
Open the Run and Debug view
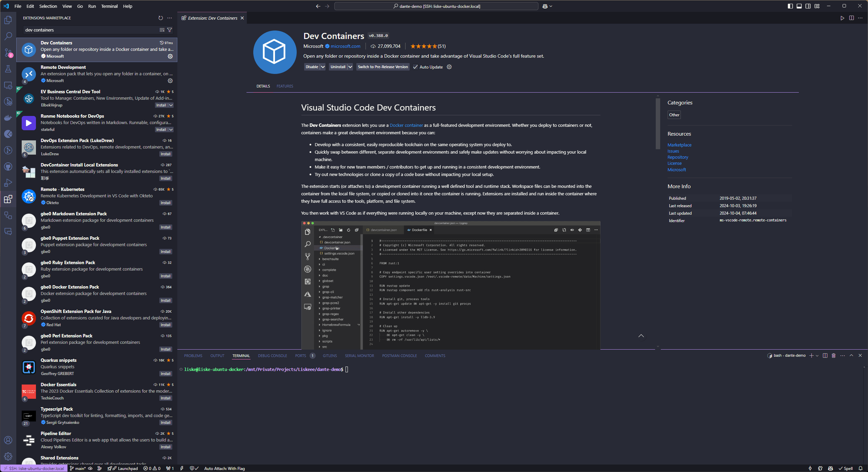(8, 183)
